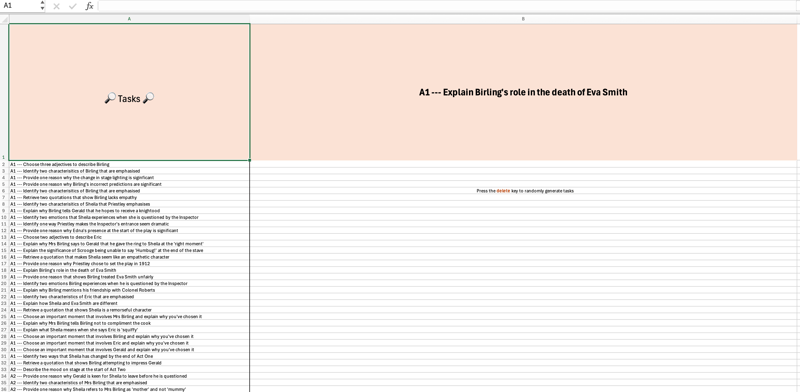The height and width of the screenshot is (392, 800).
Task: Select cell 'change in stage lighting is significant'
Action: 129,178
